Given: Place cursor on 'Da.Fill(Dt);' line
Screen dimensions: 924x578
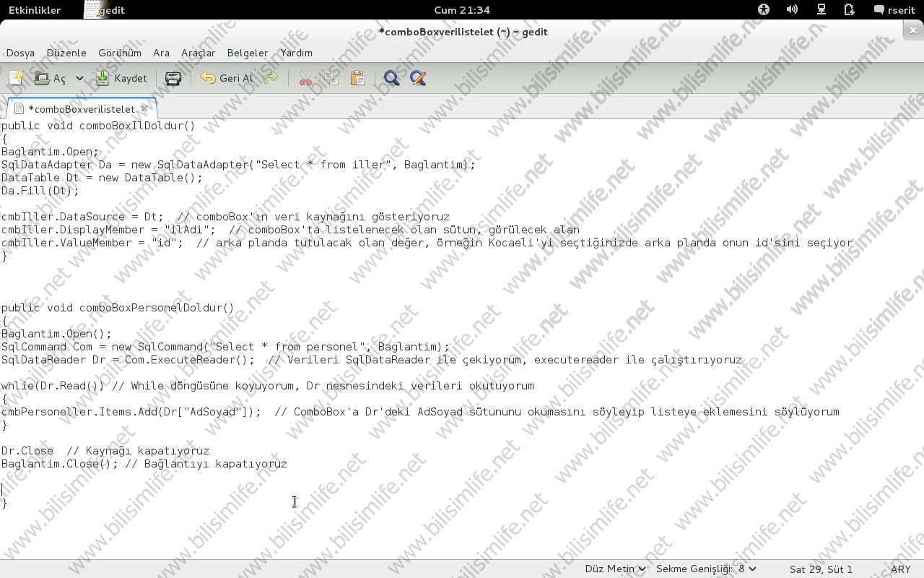Looking at the screenshot, I should point(40,191).
